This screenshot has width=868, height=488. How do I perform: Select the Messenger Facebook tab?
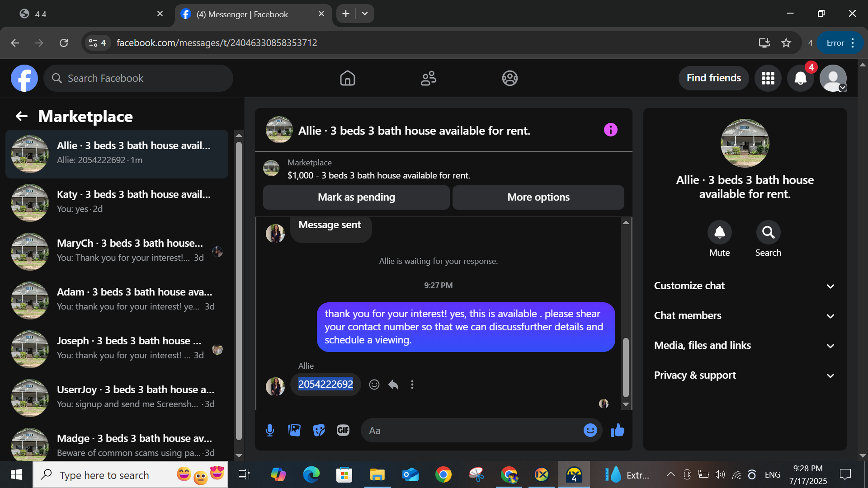(253, 14)
